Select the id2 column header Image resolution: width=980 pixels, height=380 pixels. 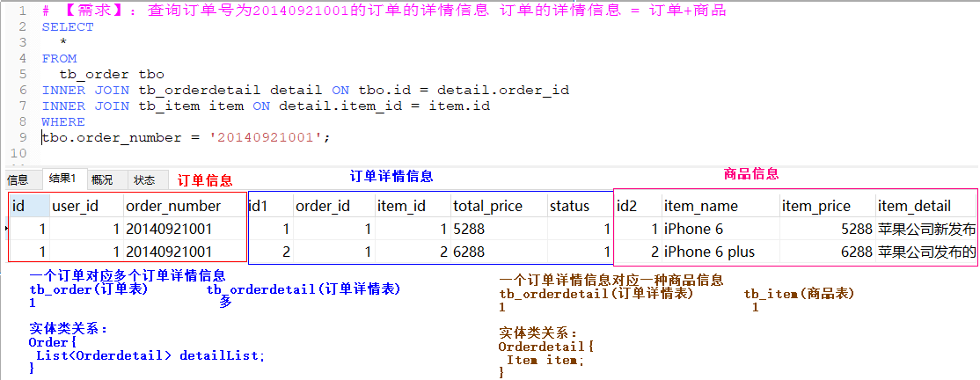(x=626, y=206)
